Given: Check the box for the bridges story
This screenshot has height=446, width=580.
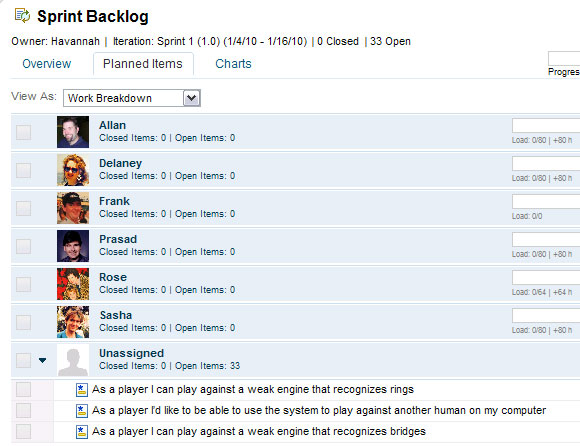Looking at the screenshot, I should [23, 432].
